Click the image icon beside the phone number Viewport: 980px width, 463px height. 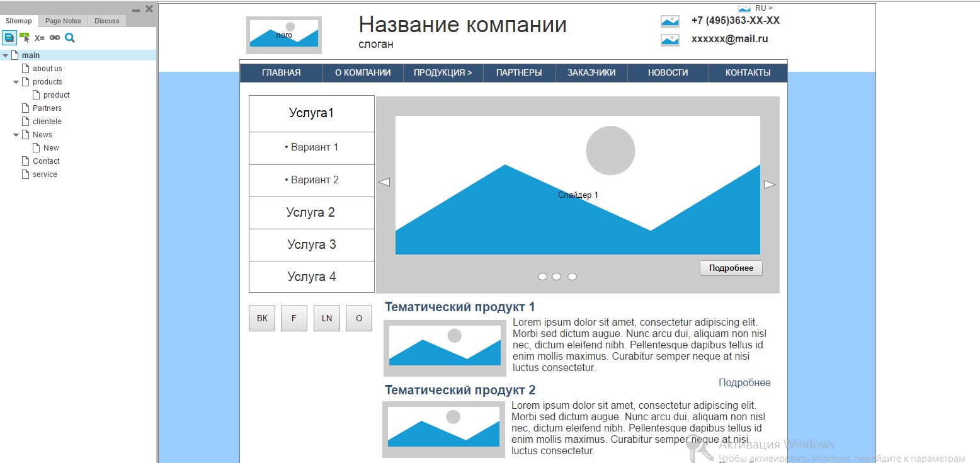pyautogui.click(x=670, y=21)
